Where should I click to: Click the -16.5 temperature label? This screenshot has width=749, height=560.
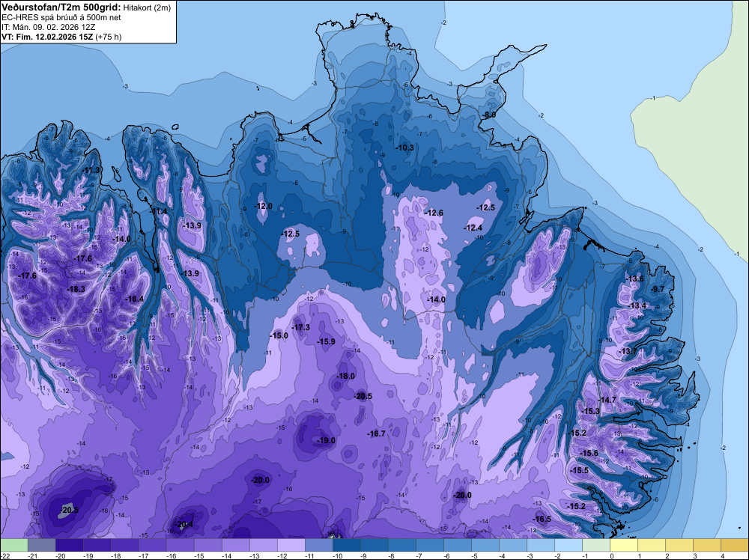(x=542, y=519)
